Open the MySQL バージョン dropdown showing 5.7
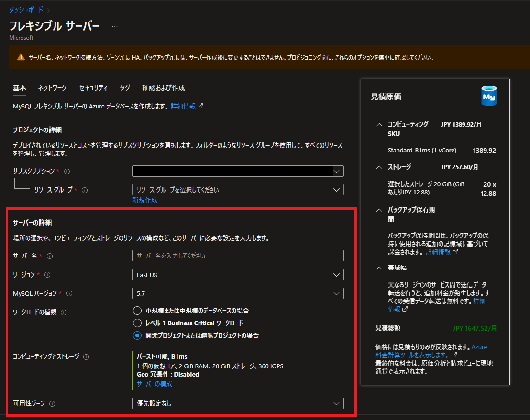This screenshot has width=530, height=420. (x=238, y=293)
